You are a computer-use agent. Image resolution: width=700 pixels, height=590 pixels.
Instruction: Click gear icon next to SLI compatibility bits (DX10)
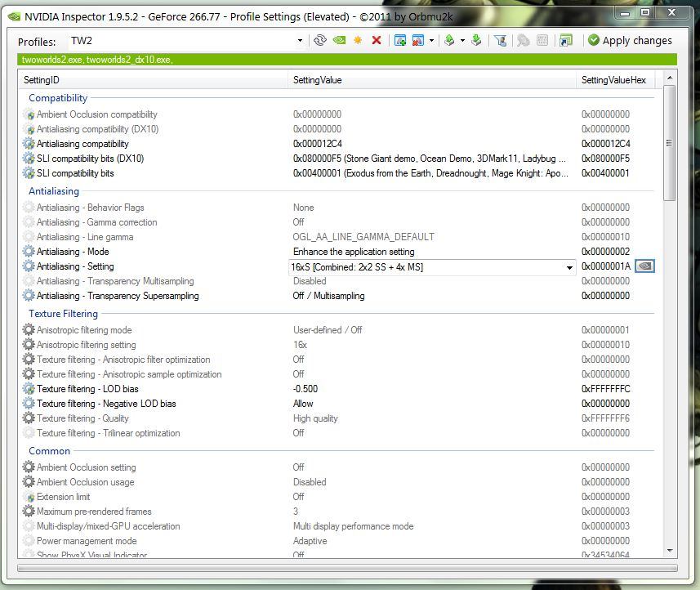click(x=29, y=159)
